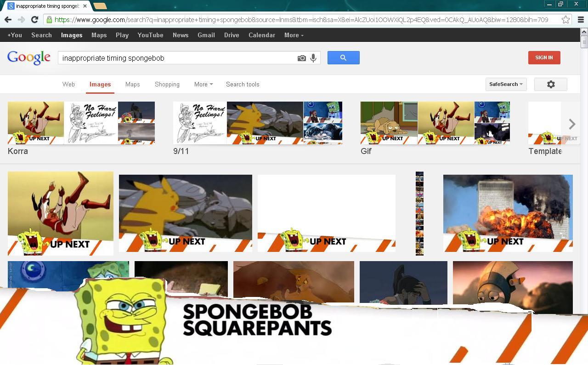Open YouTube from the top bar

point(150,35)
